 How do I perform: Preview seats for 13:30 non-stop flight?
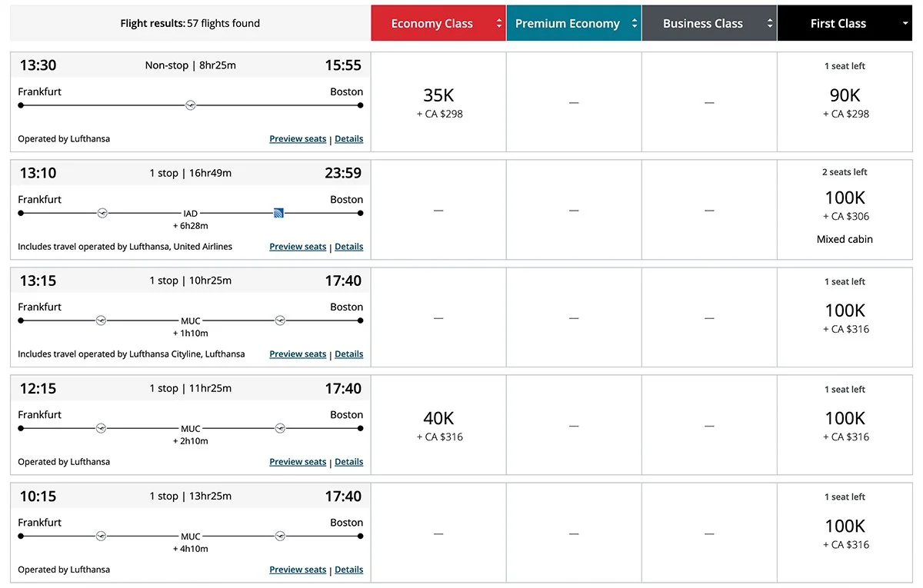(x=298, y=139)
